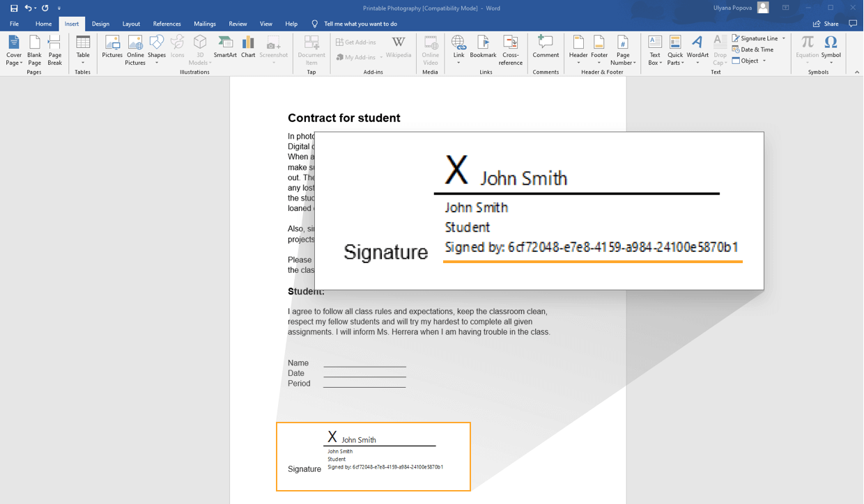Open the Link dropdown
Viewport: 864px width, 504px height.
(458, 50)
